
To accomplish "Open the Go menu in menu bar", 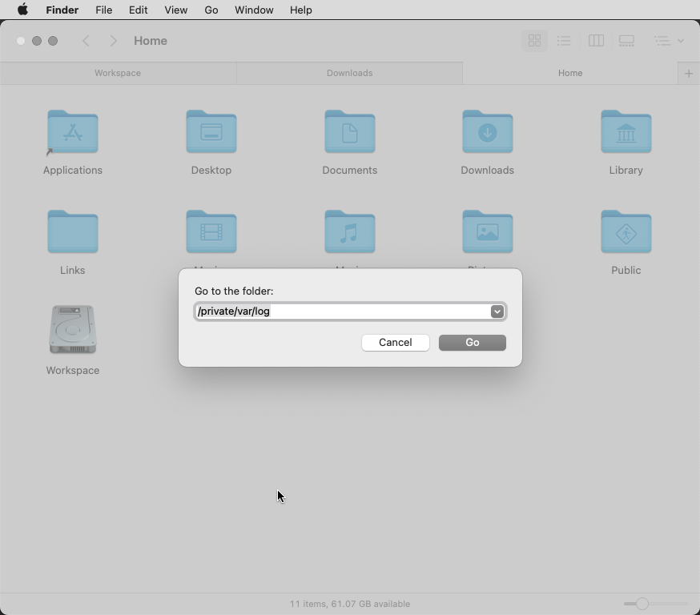I will [211, 10].
